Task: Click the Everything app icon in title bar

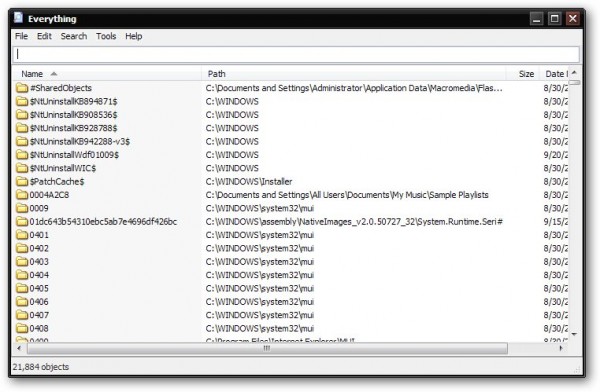Action: click(x=18, y=18)
